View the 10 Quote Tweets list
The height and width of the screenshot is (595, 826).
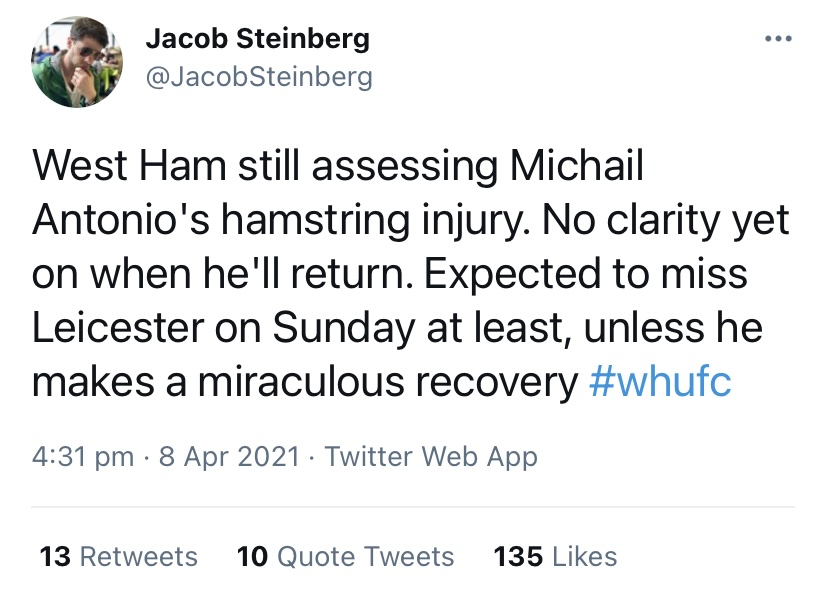pos(345,557)
